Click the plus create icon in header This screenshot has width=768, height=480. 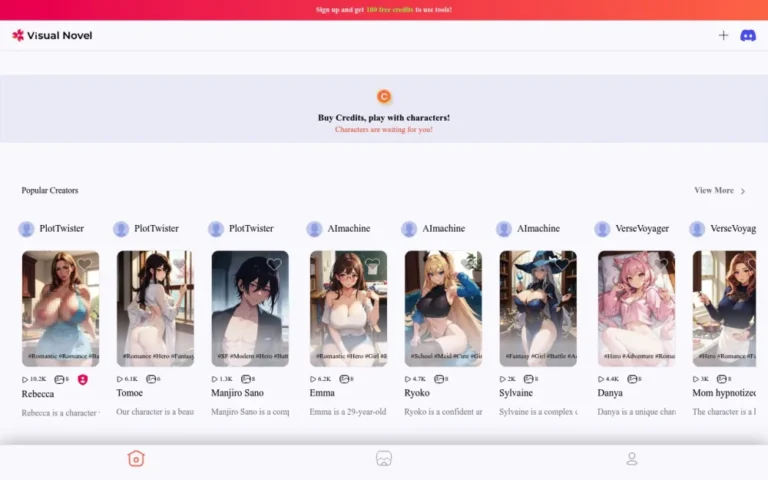pos(723,35)
